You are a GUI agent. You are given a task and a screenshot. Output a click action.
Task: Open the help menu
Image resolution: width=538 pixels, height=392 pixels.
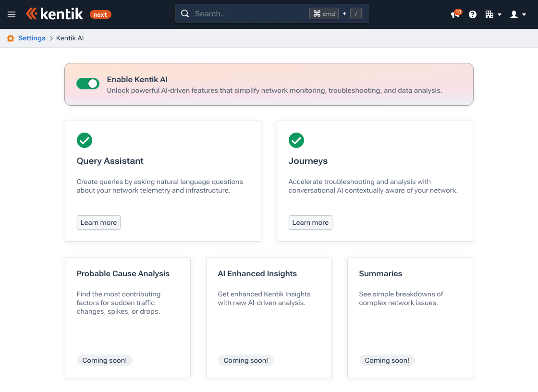(472, 14)
